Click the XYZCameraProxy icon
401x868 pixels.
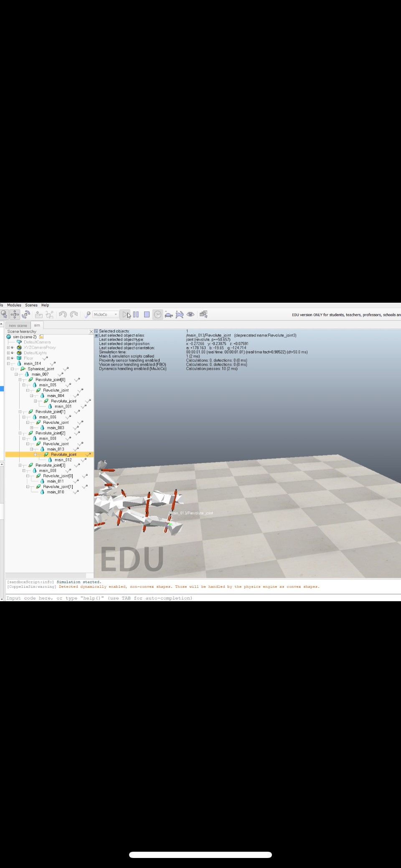tap(19, 347)
